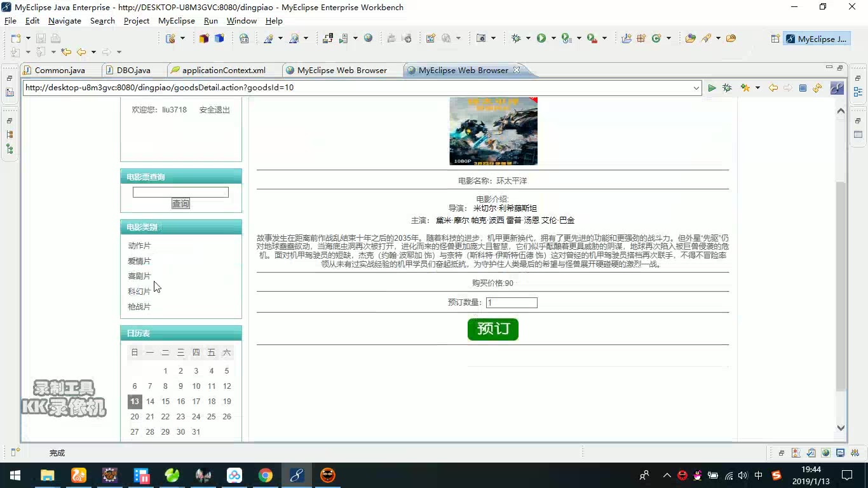Click the page vertical scrollbar thumb
This screenshot has width=868, height=488.
(x=841, y=286)
